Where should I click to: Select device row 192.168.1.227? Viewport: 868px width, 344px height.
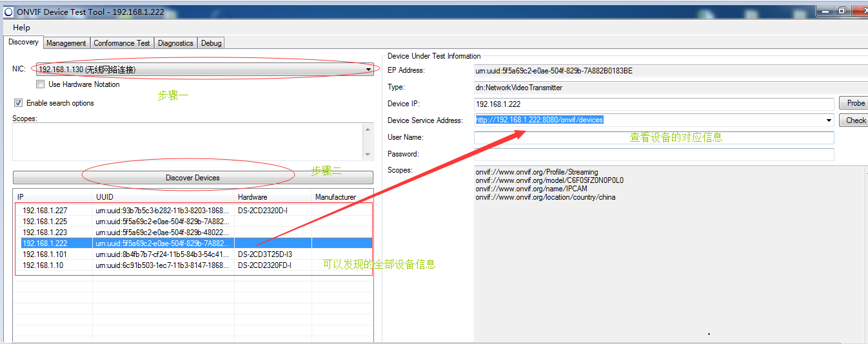(x=193, y=211)
